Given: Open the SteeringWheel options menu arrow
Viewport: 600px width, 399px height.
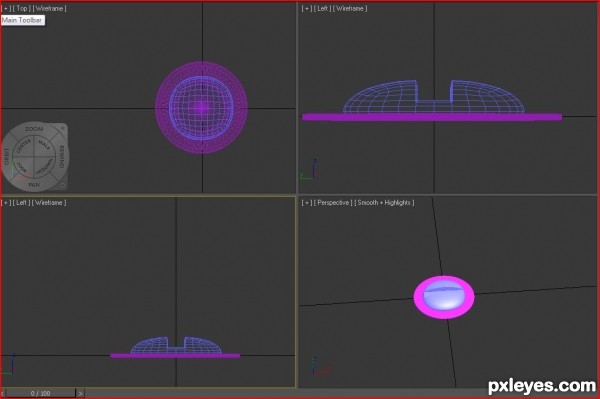Looking at the screenshot, I should tap(62, 185).
